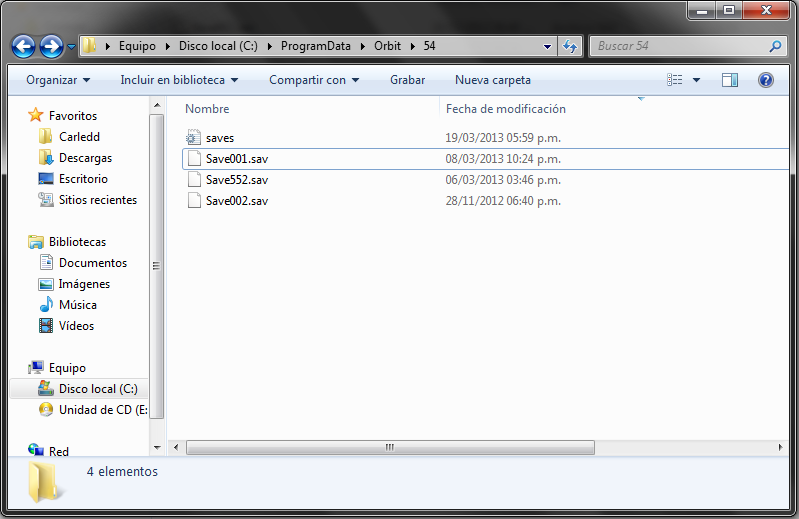Expand the arrow after ProgramData breadcrumb

coord(362,46)
